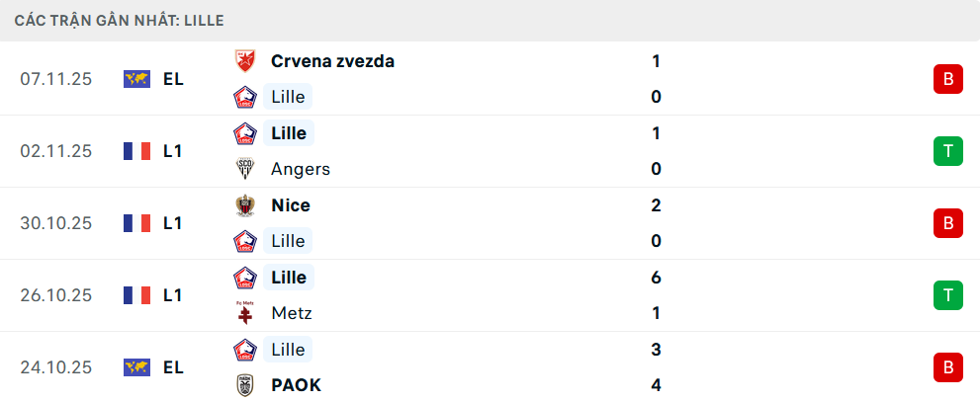Viewport: 980px width, 402px height.
Task: Click the red B badge for 07.11.25 match
Action: 947,79
